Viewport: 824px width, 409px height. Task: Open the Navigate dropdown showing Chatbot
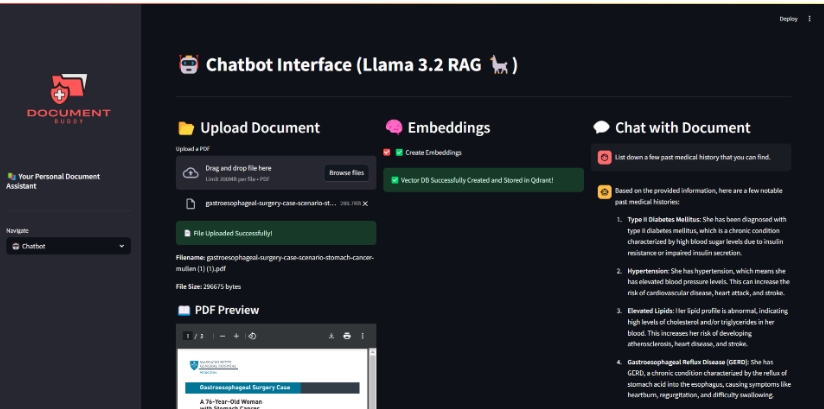(x=69, y=246)
